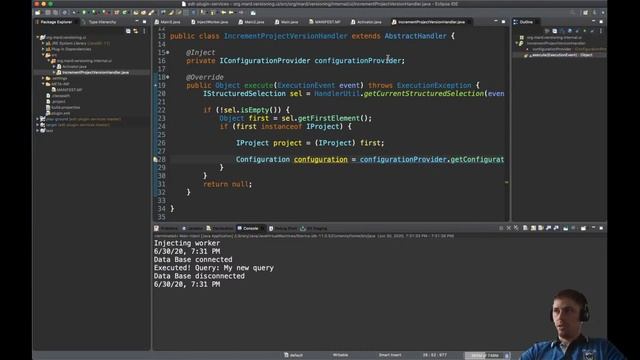
Task: Click the overview ruler warning mark
Action: coord(507,182)
